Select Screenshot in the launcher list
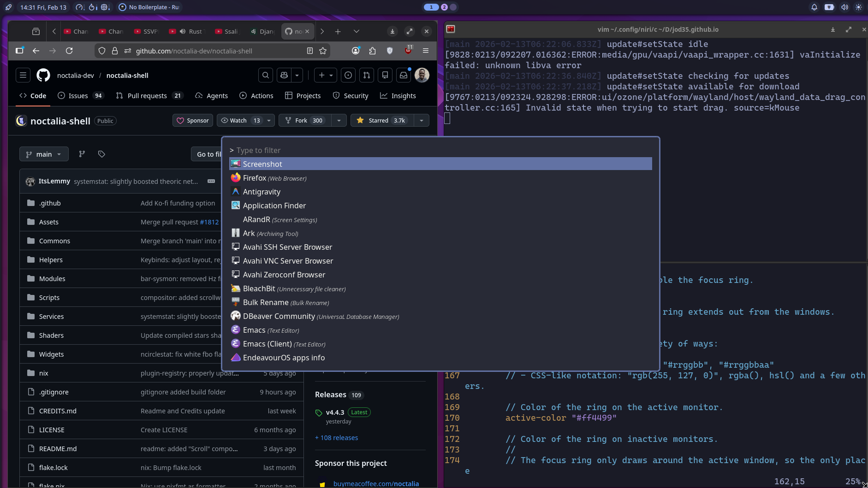This screenshot has width=868, height=488. click(x=440, y=164)
